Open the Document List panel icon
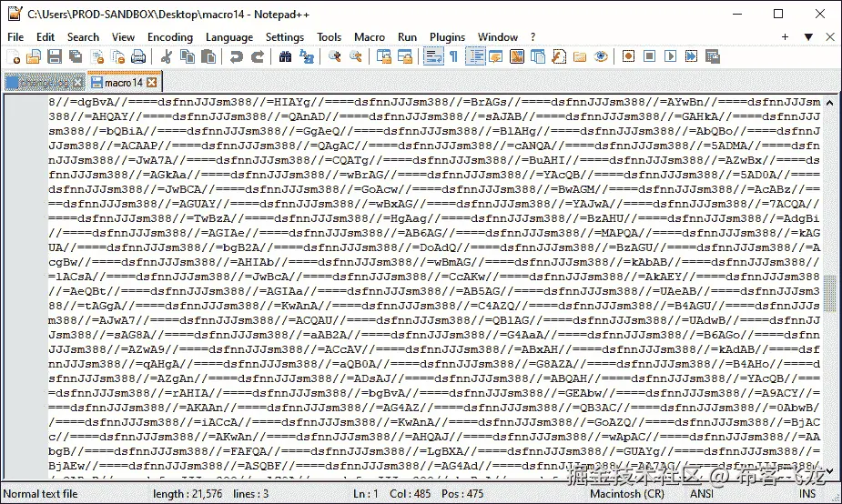 [x=538, y=56]
